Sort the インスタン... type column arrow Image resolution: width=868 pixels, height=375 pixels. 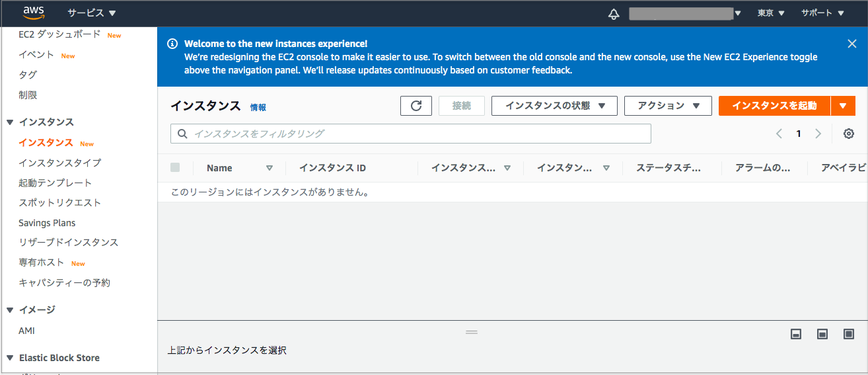point(606,168)
